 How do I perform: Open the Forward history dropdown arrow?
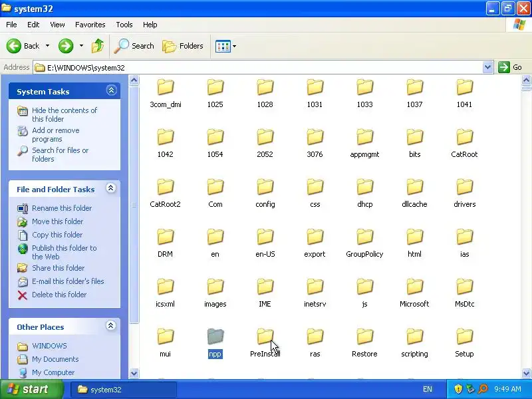tap(81, 46)
